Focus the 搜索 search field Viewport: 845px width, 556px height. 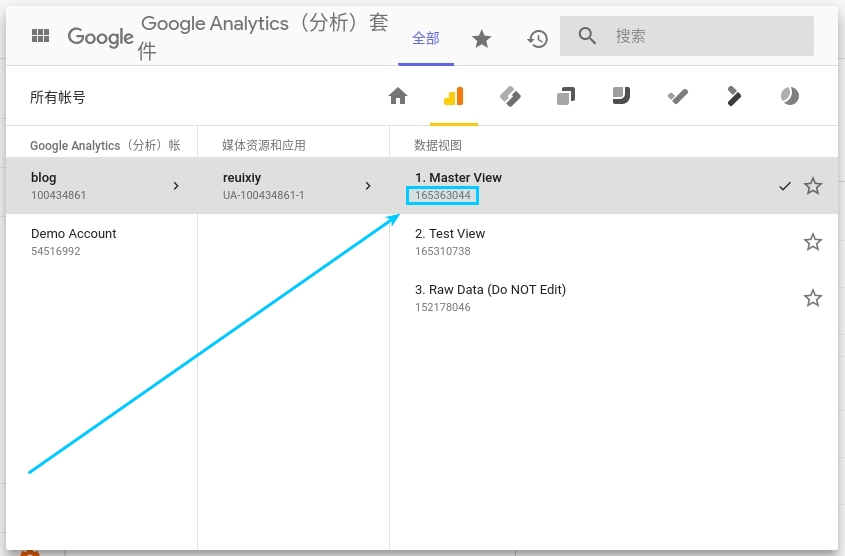click(x=687, y=36)
